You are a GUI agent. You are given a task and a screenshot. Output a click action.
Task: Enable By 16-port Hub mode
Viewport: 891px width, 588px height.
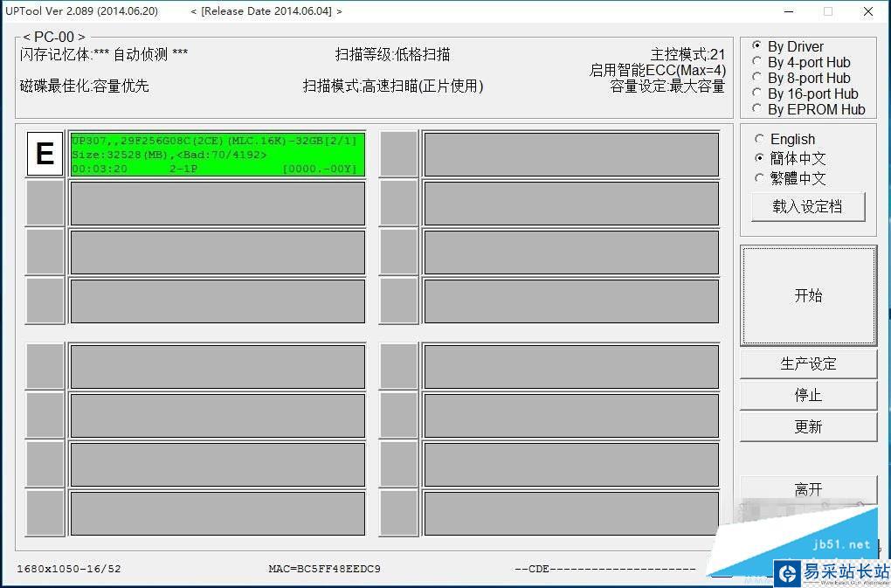pos(758,93)
